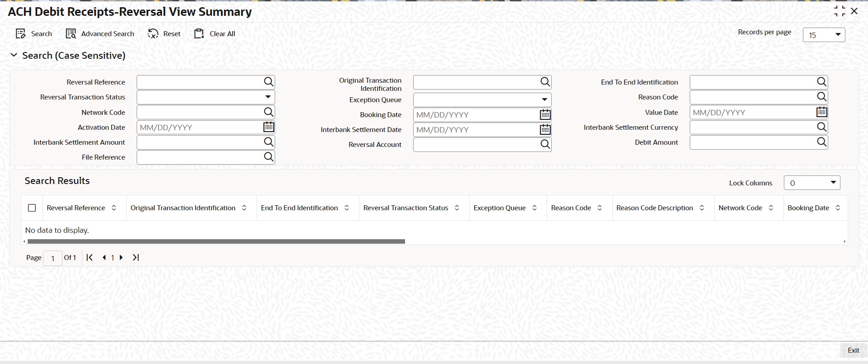Open lookup for Debit Amount field

pyautogui.click(x=822, y=142)
